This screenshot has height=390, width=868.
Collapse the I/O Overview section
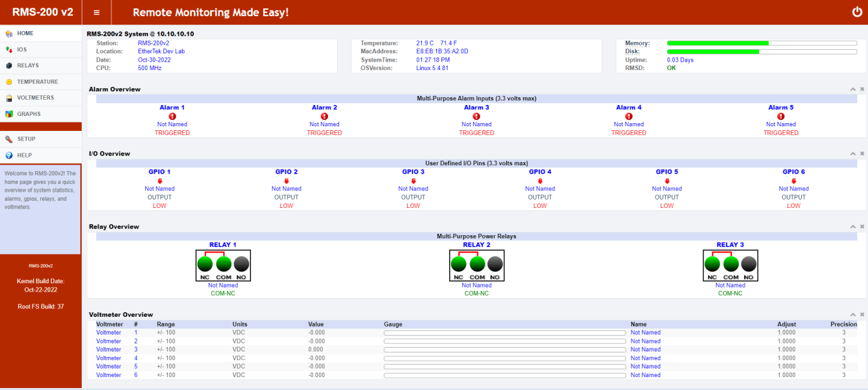pos(852,153)
